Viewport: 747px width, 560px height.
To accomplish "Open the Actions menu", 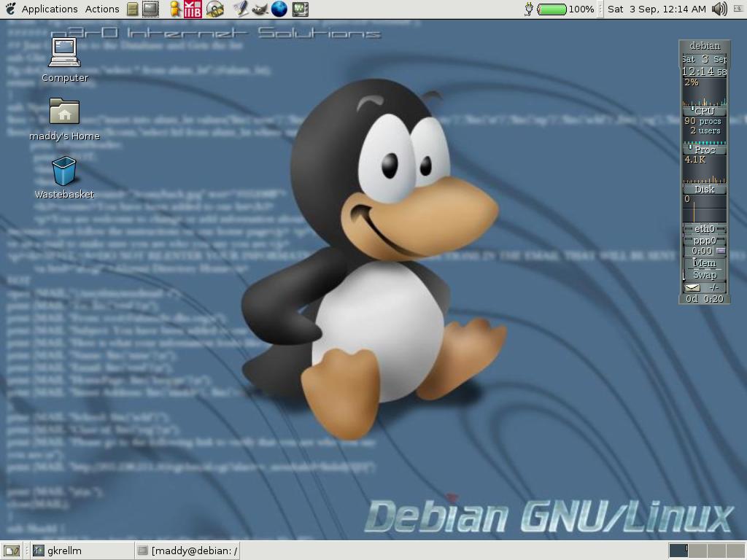I will pyautogui.click(x=102, y=9).
